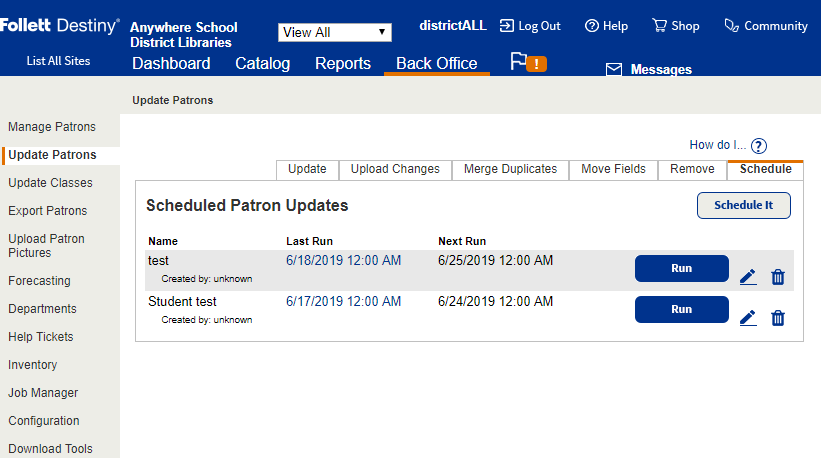Viewport: 821px width, 458px height.
Task: Click the How do I help icon
Action: tap(759, 146)
